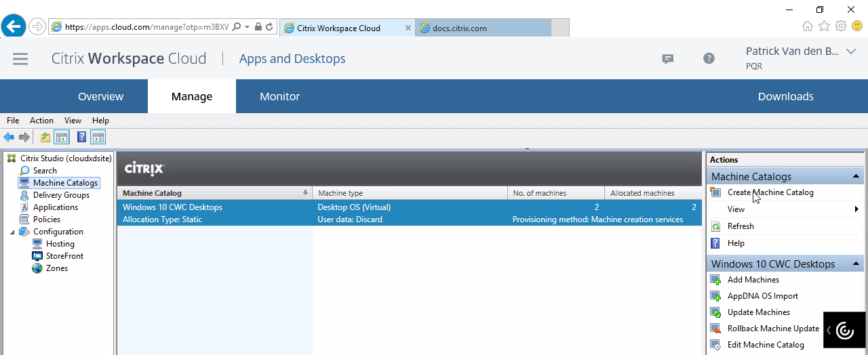Click the Allocated machines column header

click(x=653, y=193)
